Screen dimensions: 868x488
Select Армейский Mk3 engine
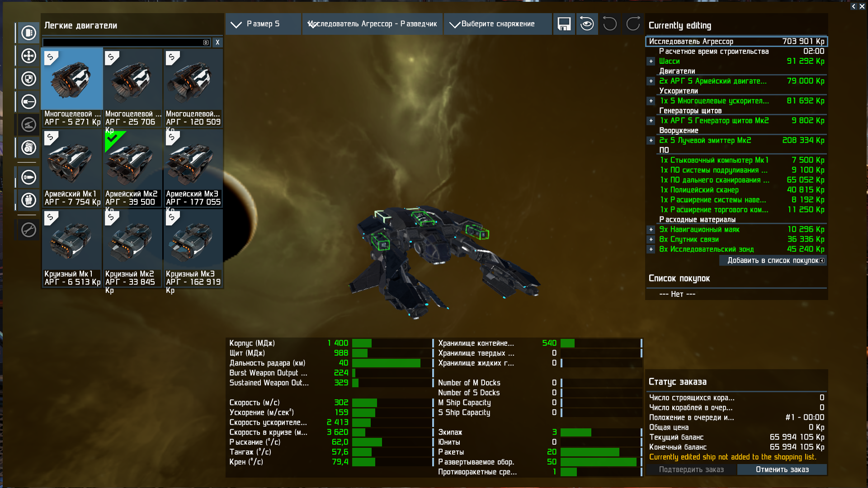(193, 168)
